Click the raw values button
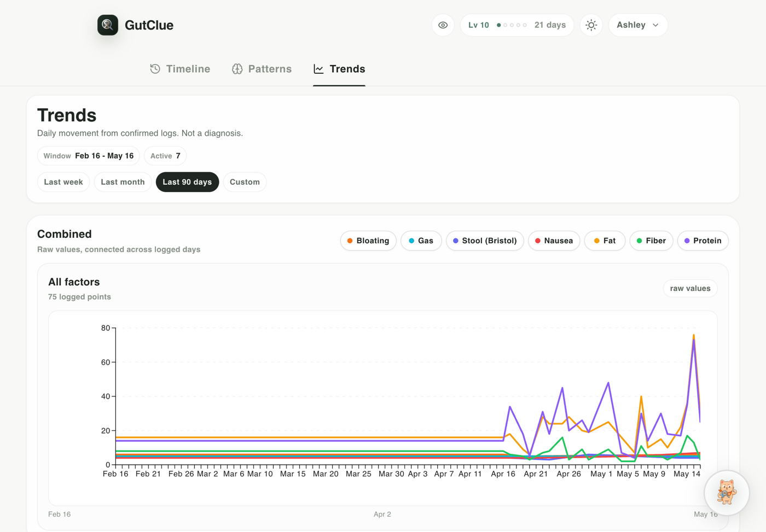This screenshot has height=532, width=766. (x=690, y=288)
